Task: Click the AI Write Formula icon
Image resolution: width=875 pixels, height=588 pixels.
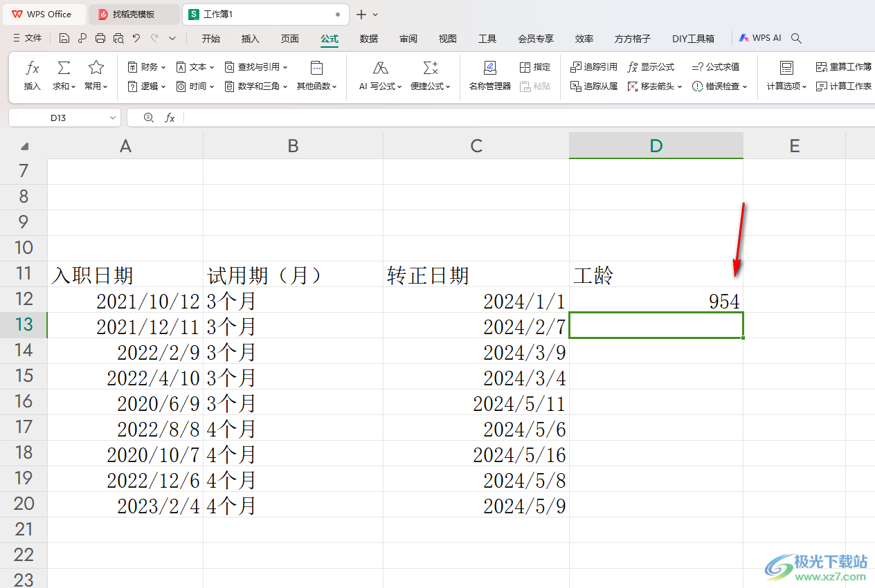Action: [x=380, y=68]
